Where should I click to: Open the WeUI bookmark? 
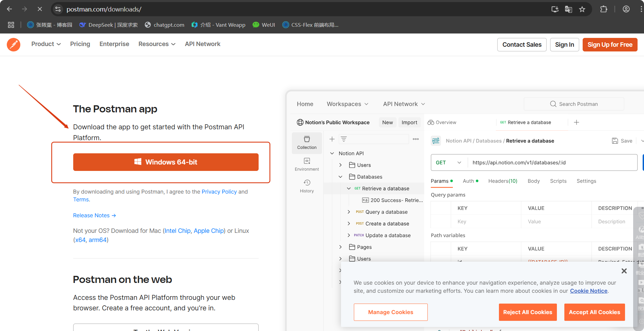pyautogui.click(x=264, y=25)
